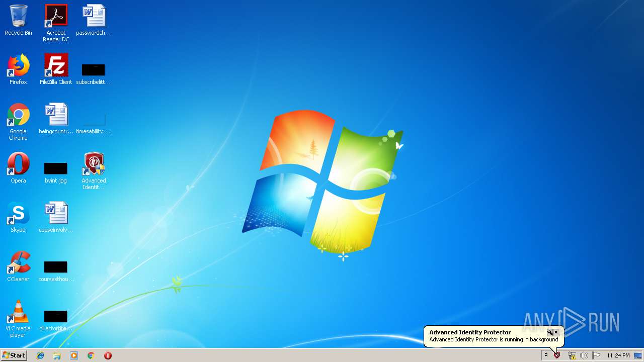Select the coursesthou... file icon

point(56,271)
